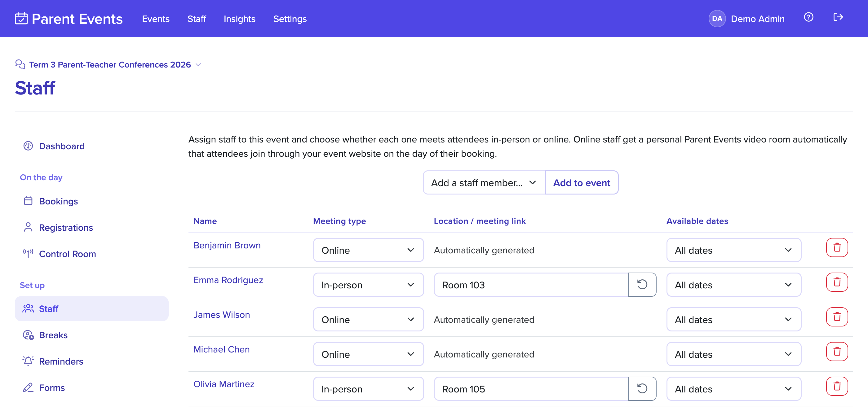Open Olivia Martinez's staff profile link
Viewport: 868px width, 407px height.
224,384
